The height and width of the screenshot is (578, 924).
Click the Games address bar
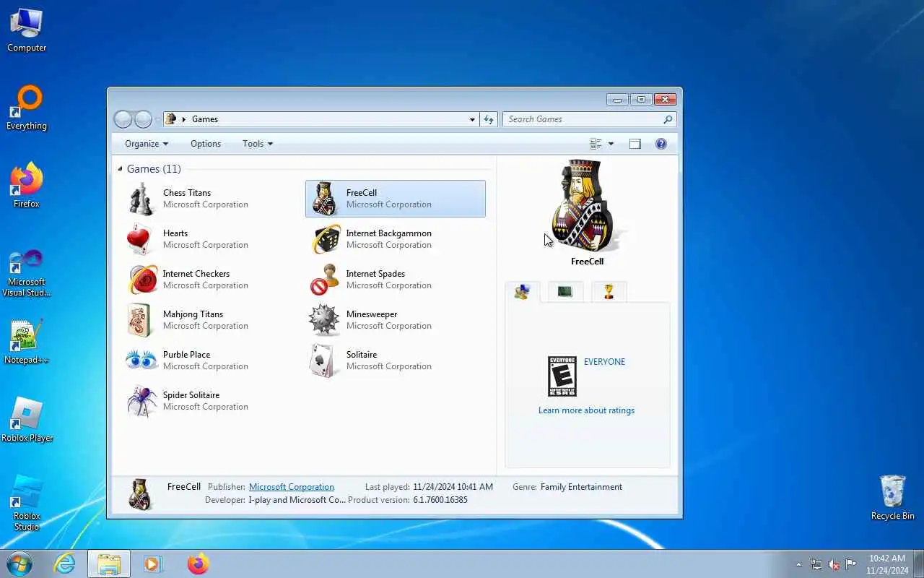point(321,119)
